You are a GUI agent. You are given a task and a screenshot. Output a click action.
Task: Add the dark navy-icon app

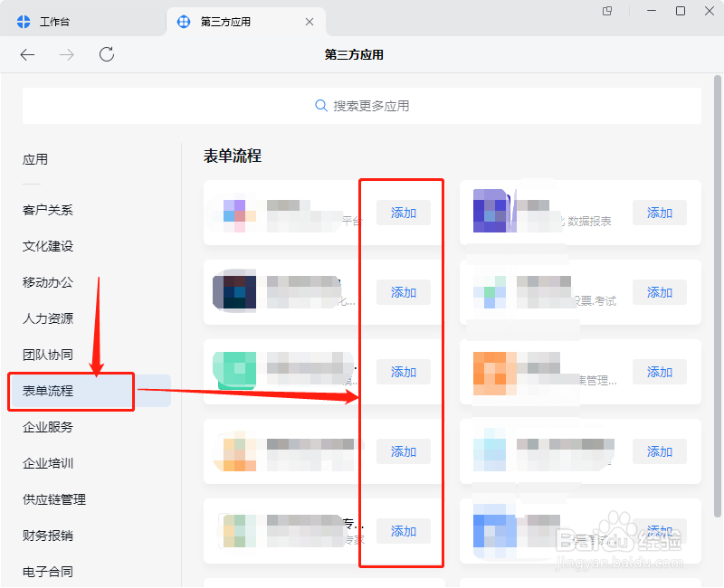coord(403,292)
